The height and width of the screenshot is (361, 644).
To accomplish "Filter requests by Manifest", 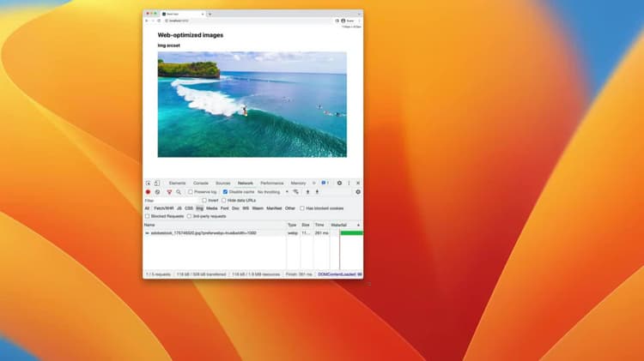I will pyautogui.click(x=274, y=208).
